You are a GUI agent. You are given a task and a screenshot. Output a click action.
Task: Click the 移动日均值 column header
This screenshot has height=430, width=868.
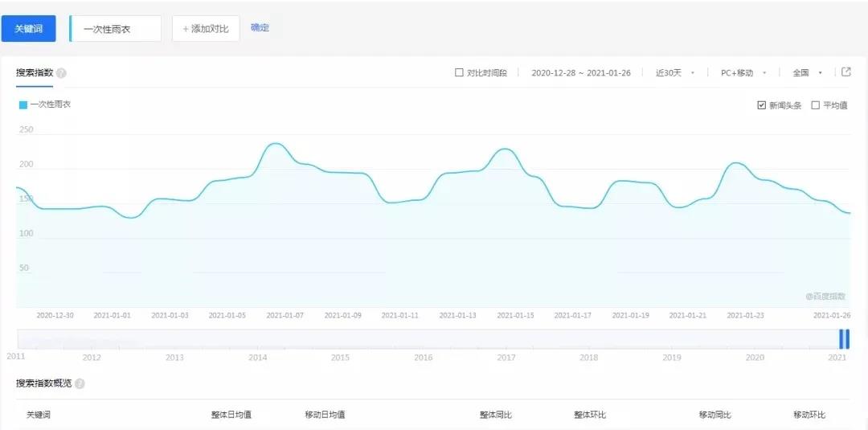point(325,415)
